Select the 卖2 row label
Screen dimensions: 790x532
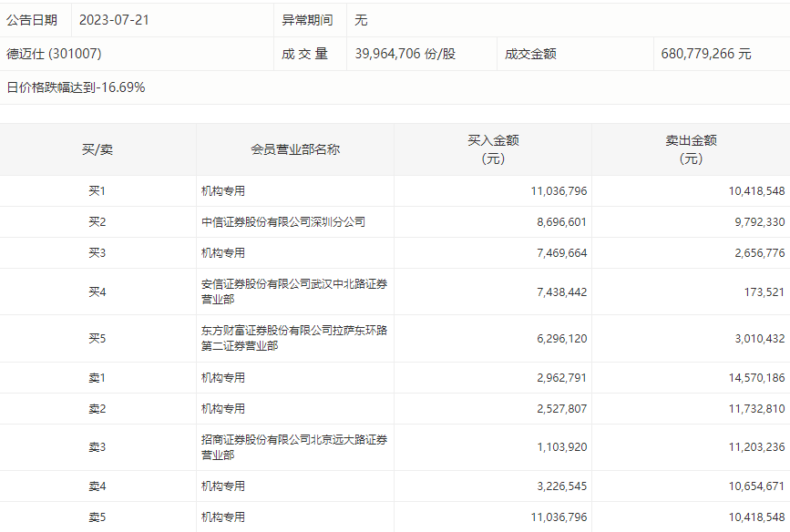click(x=97, y=409)
